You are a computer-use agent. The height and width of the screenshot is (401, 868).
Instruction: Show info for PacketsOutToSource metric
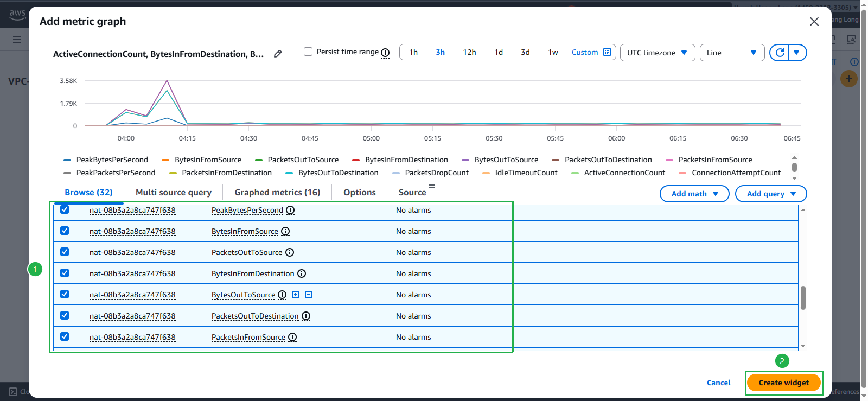point(290,252)
